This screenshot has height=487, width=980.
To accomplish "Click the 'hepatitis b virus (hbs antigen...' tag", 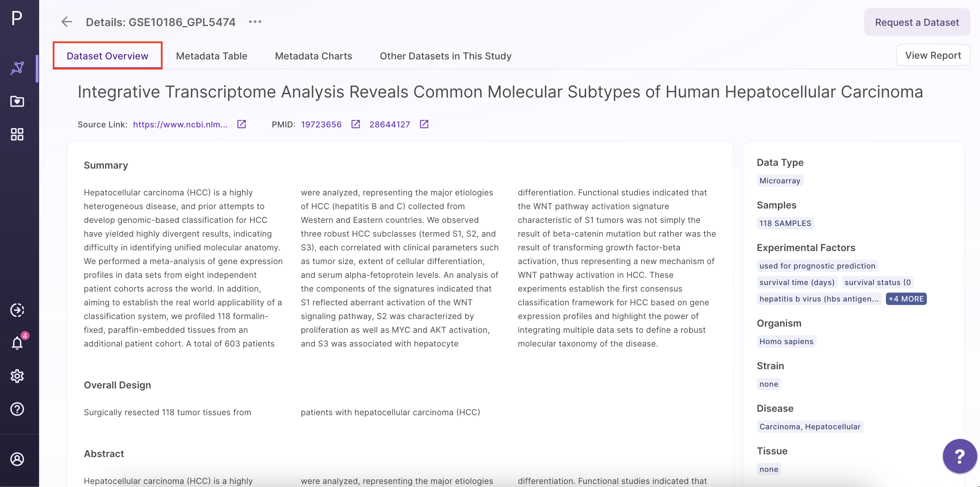I will point(819,299).
